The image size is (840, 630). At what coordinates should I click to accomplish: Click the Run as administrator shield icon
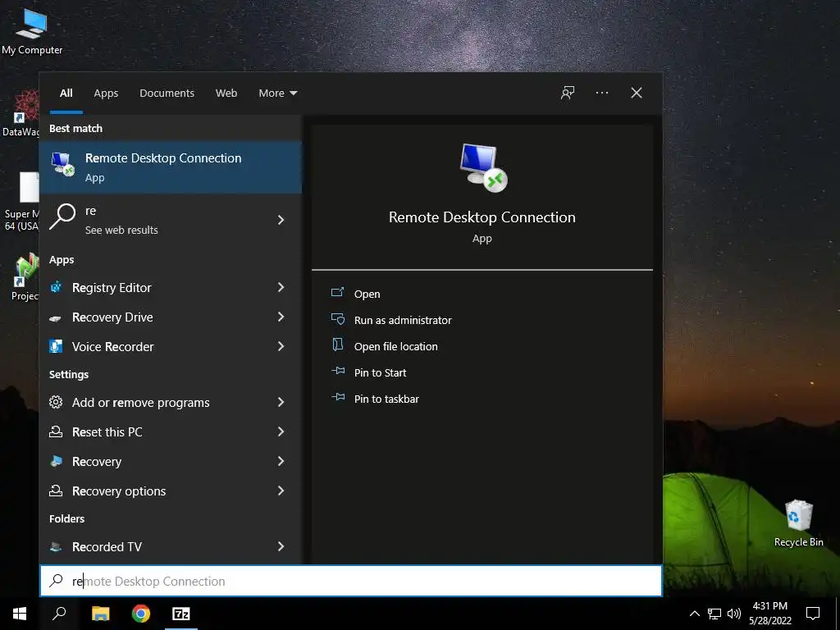click(337, 319)
